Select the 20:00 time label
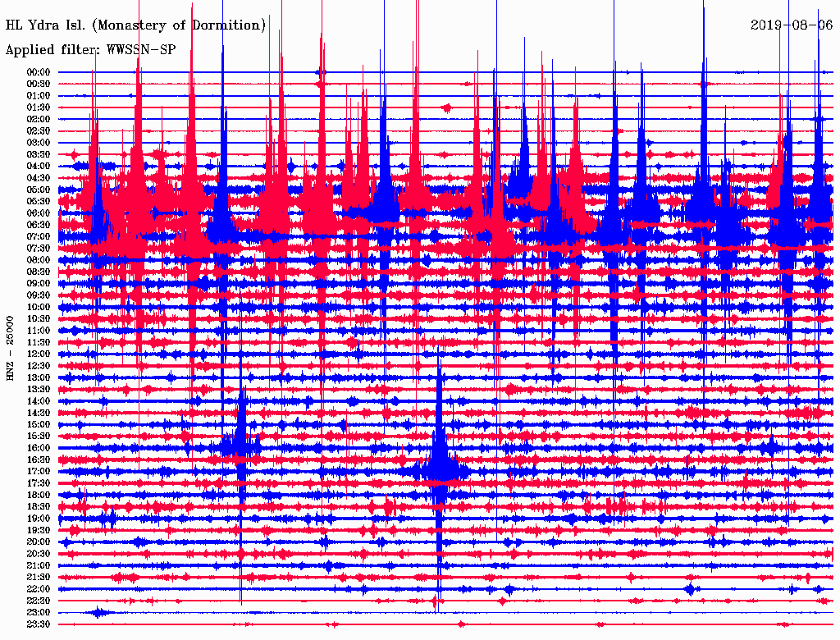Image resolution: width=840 pixels, height=640 pixels. click(39, 542)
